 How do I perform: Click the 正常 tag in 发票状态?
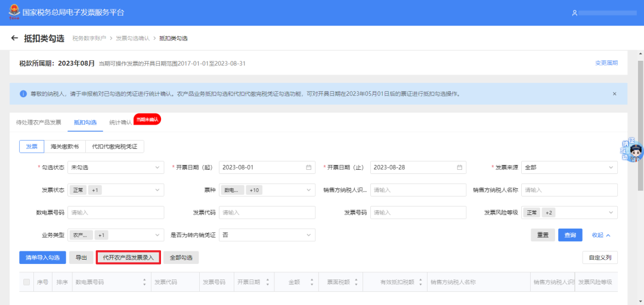(78, 190)
